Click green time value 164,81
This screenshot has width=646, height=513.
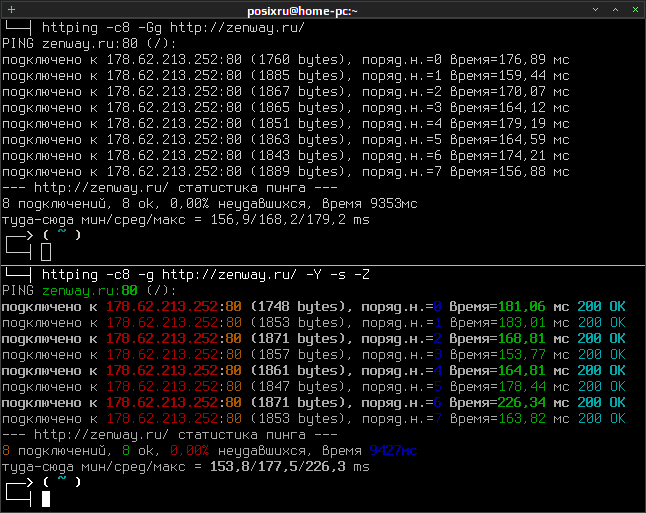(x=522, y=371)
